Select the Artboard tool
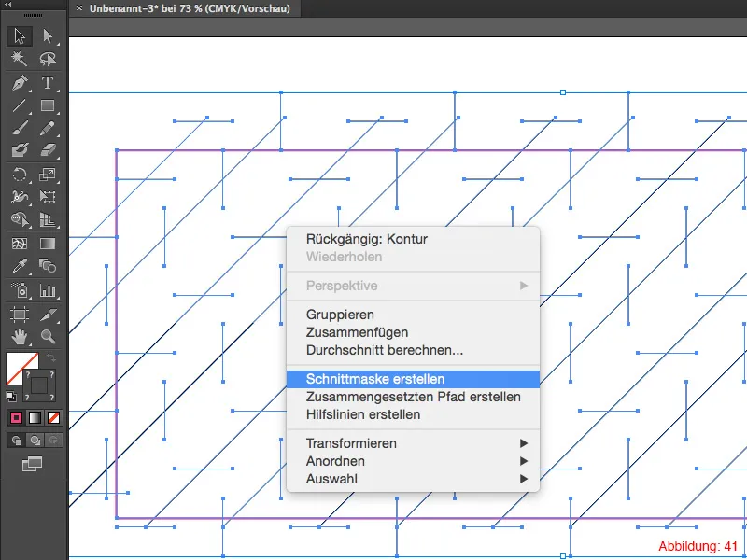This screenshot has height=560, width=747. pos(20,315)
